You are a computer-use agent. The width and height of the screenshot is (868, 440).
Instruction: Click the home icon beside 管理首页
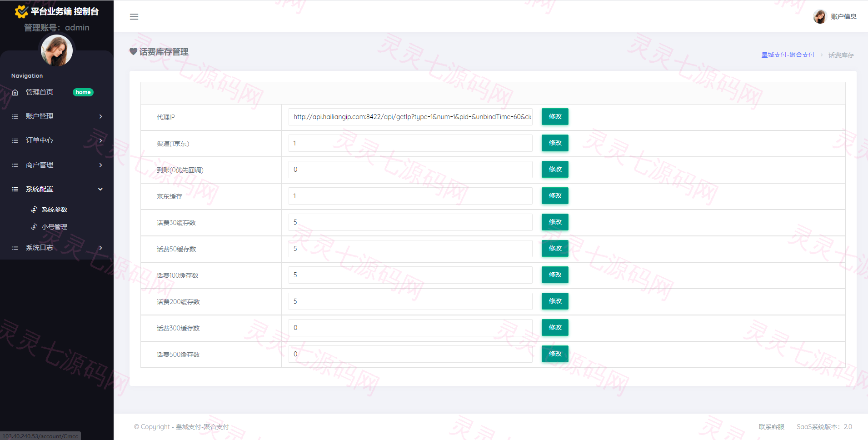pos(15,92)
